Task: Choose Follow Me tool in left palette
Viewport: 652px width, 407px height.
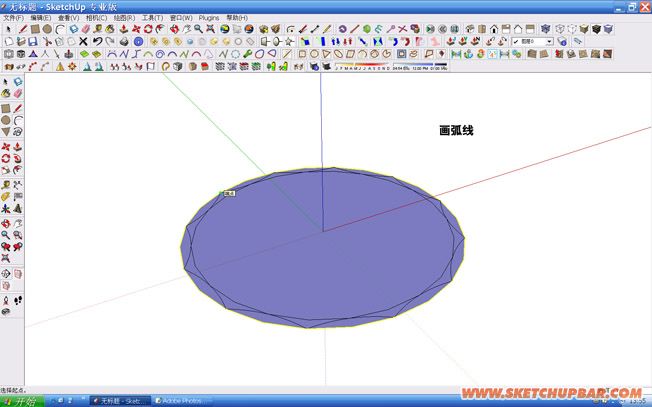Action: [x=17, y=158]
